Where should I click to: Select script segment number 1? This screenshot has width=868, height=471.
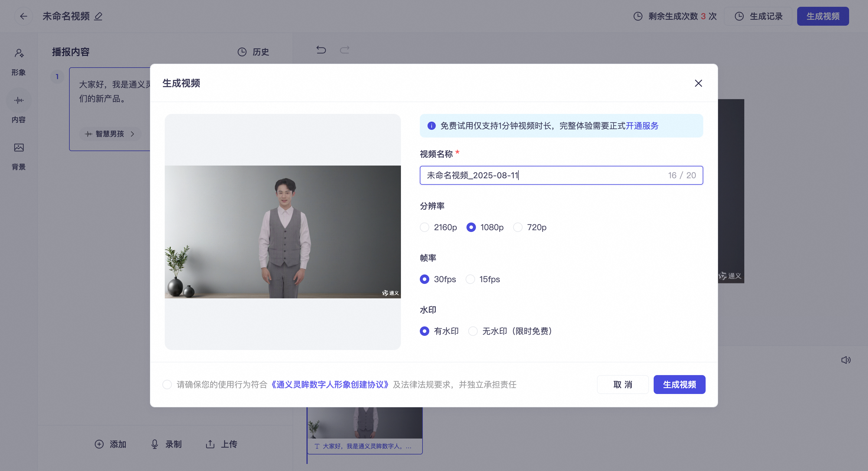pos(57,76)
